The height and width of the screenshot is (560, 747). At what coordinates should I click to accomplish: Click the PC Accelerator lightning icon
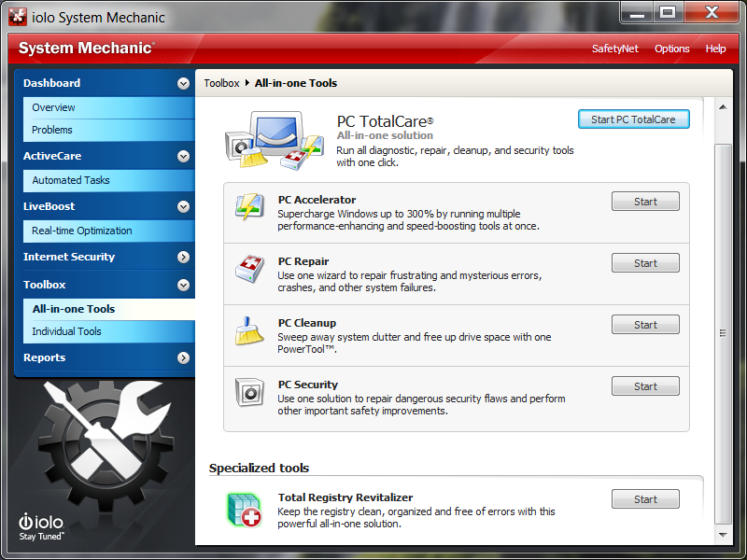tap(249, 208)
